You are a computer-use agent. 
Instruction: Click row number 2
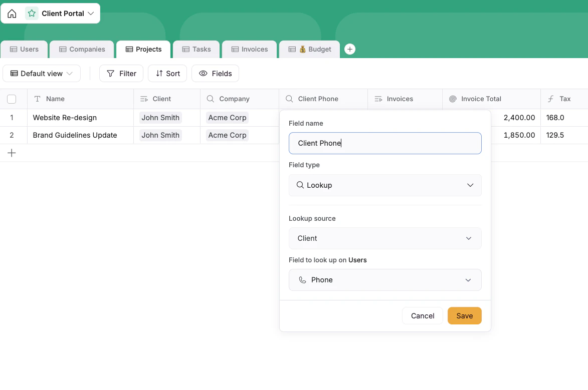click(x=12, y=135)
